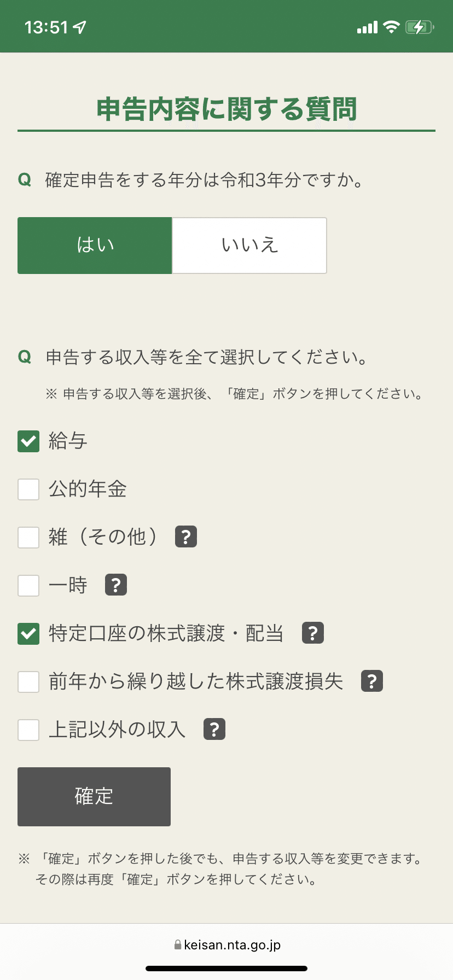Check the 雑（その他） checkbox
Image resolution: width=453 pixels, height=980 pixels.
pyautogui.click(x=28, y=537)
